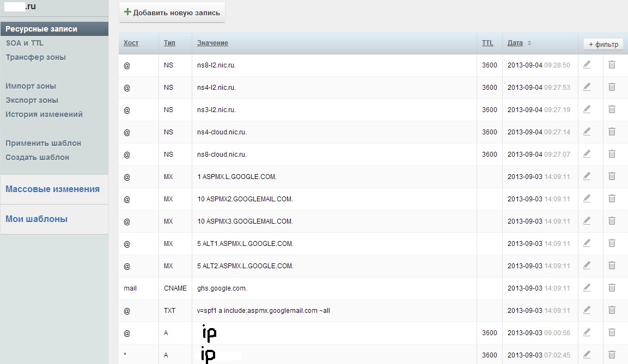Delete the 10 ASPMX3.GOOGLEMAIL.COM. record
628x364 pixels.
(x=612, y=221)
